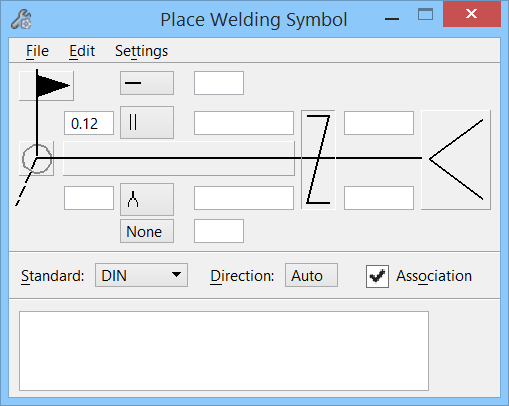Close the Place Welding Symbol dialog
The height and width of the screenshot is (406, 509).
[x=472, y=14]
